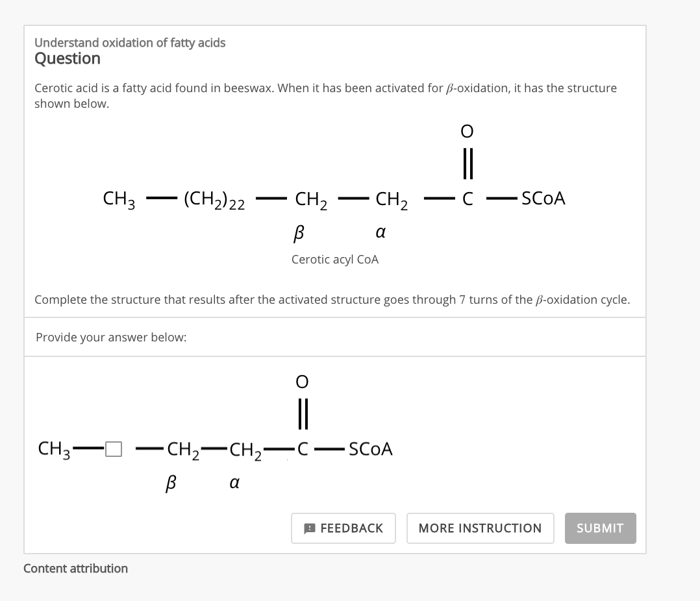The height and width of the screenshot is (601, 700).
Task: Click the second CH2 in the answer structure
Action: (247, 448)
